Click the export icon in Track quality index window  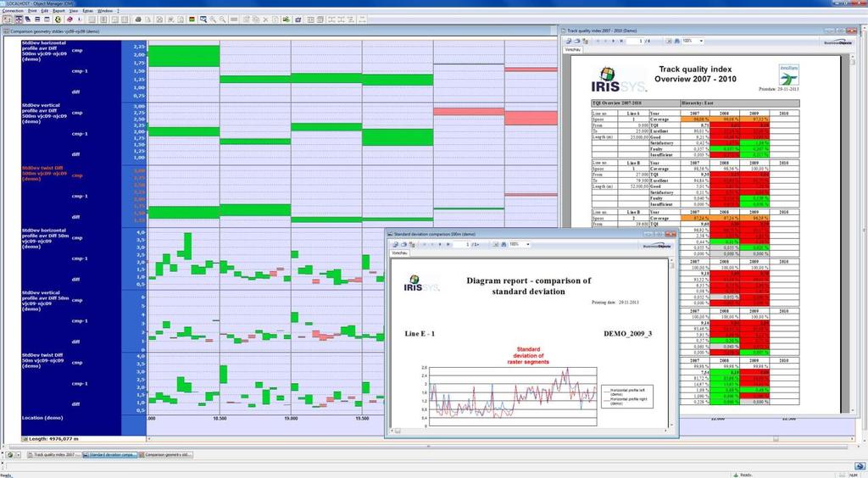tap(569, 41)
